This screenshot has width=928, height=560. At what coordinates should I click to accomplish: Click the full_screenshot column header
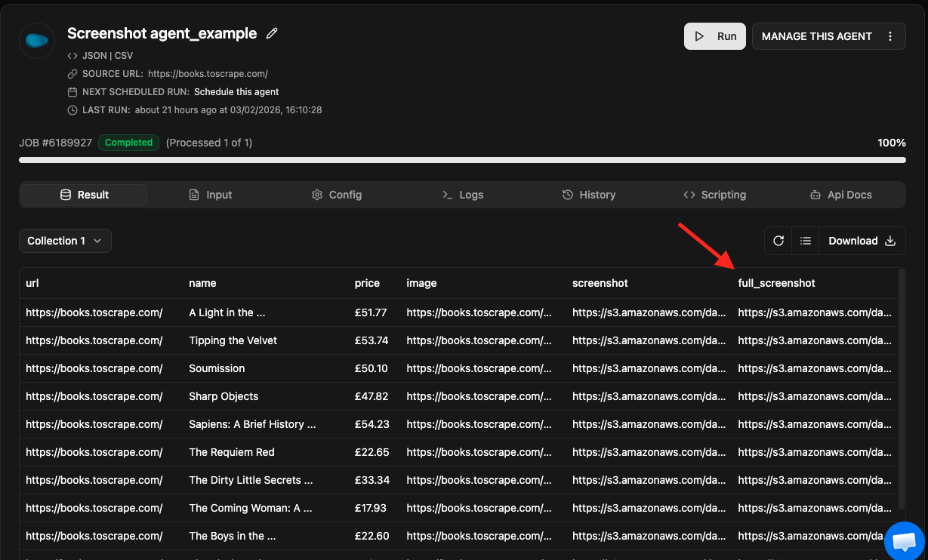[776, 283]
